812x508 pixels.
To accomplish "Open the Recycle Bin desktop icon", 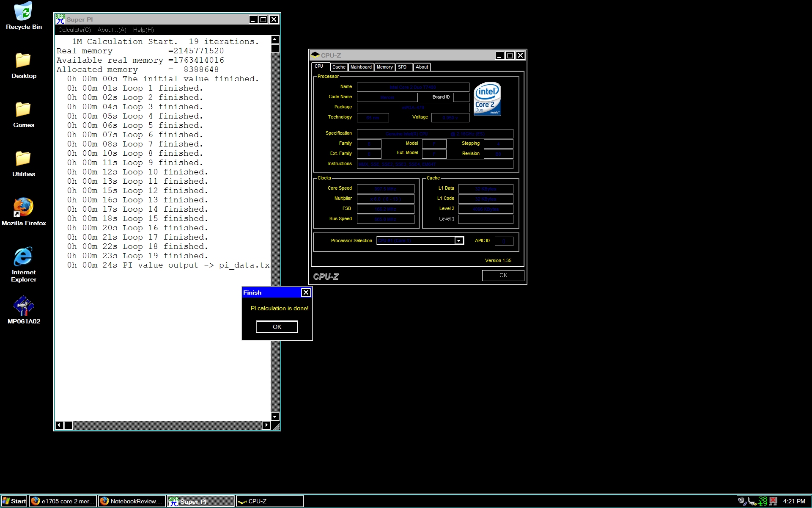I will point(23,12).
